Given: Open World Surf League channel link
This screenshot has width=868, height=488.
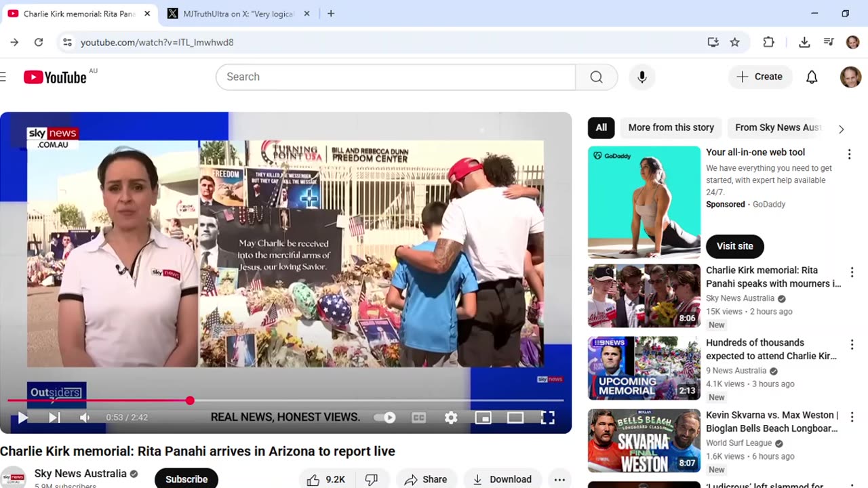Looking at the screenshot, I should coord(741,443).
